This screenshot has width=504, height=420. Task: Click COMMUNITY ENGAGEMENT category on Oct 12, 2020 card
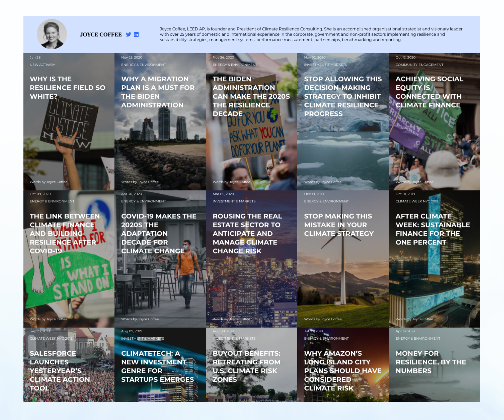coord(419,65)
